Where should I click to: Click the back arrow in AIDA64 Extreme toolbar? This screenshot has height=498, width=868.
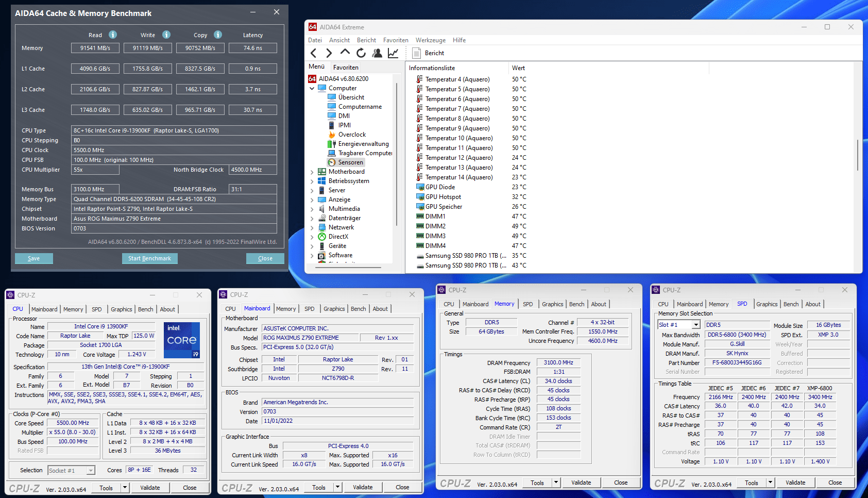(x=313, y=53)
